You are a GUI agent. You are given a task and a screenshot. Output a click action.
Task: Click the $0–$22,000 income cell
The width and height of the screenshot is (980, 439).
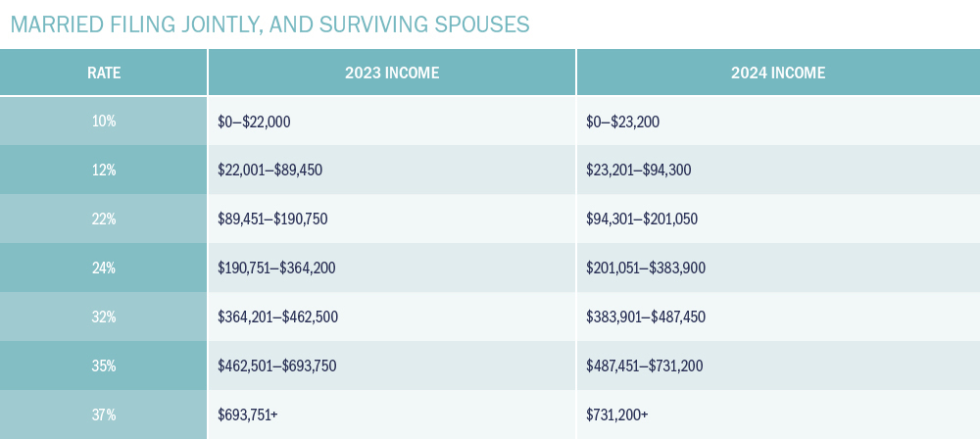point(255,122)
